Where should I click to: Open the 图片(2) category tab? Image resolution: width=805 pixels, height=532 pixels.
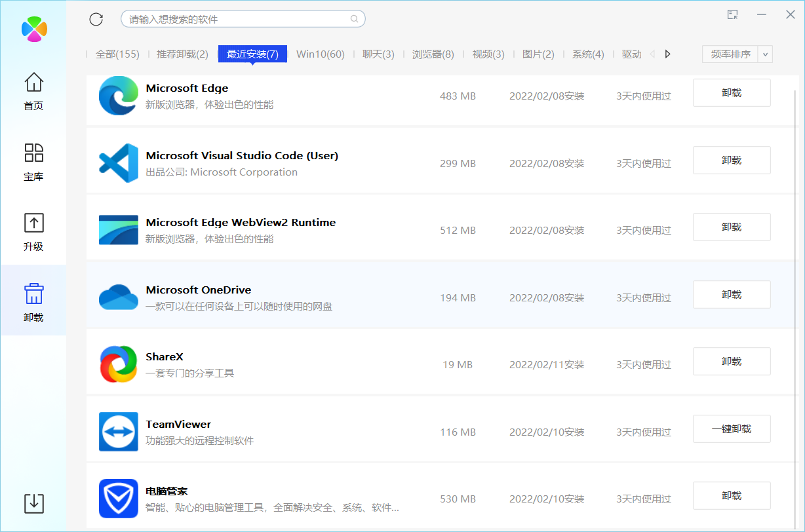(538, 54)
